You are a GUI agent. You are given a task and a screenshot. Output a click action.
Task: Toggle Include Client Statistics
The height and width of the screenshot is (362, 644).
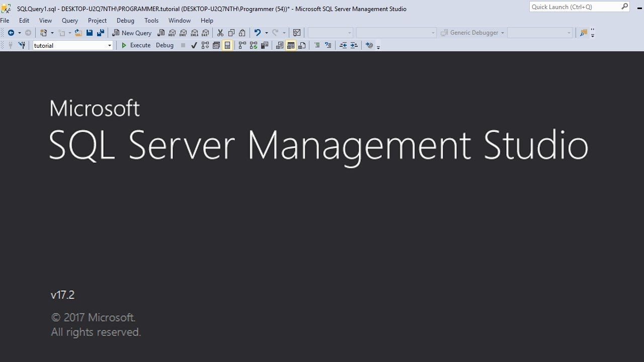pos(264,45)
